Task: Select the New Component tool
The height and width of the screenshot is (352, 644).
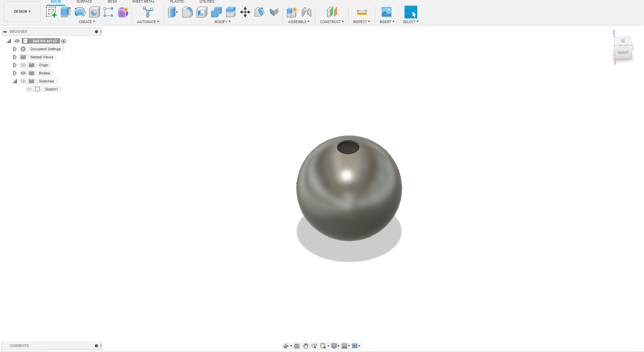Action: click(292, 12)
